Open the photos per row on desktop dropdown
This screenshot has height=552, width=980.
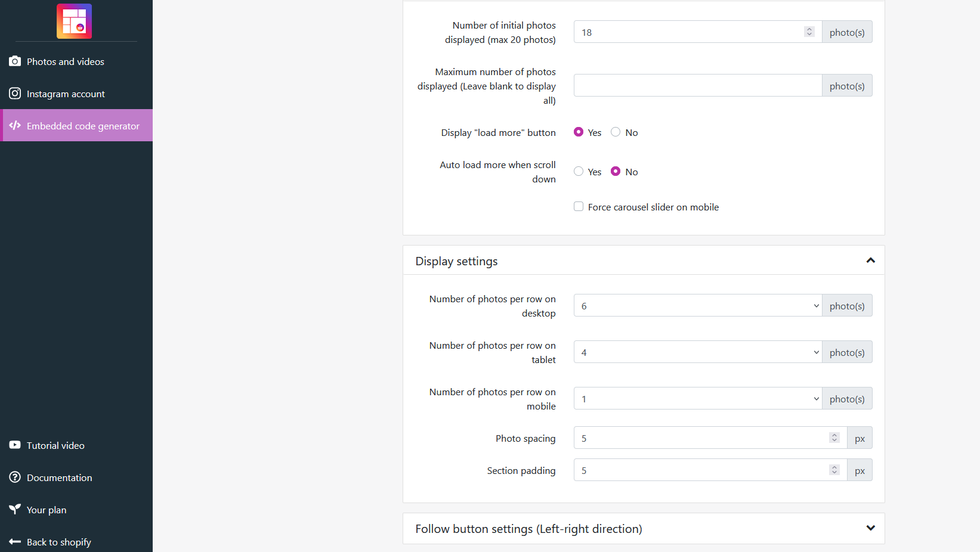click(x=697, y=306)
